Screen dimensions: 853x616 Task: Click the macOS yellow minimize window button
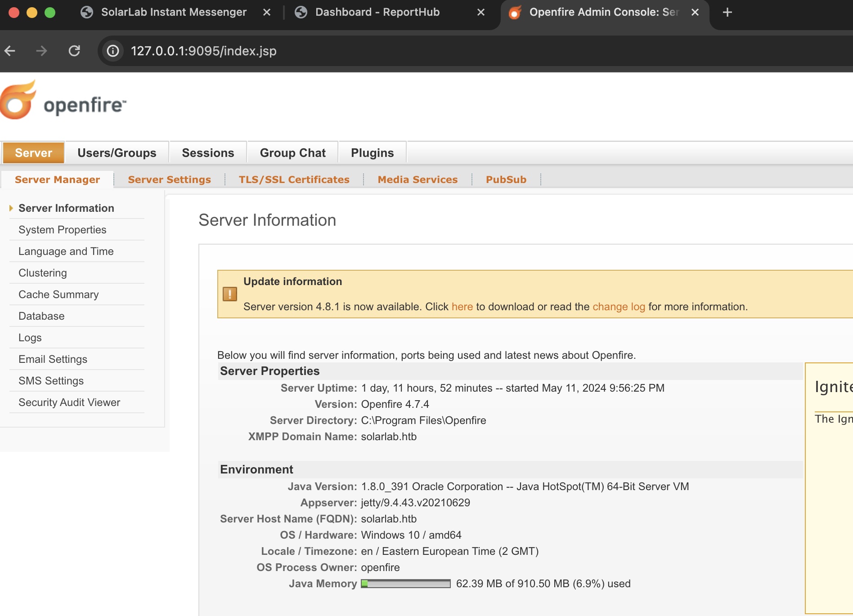(x=32, y=13)
